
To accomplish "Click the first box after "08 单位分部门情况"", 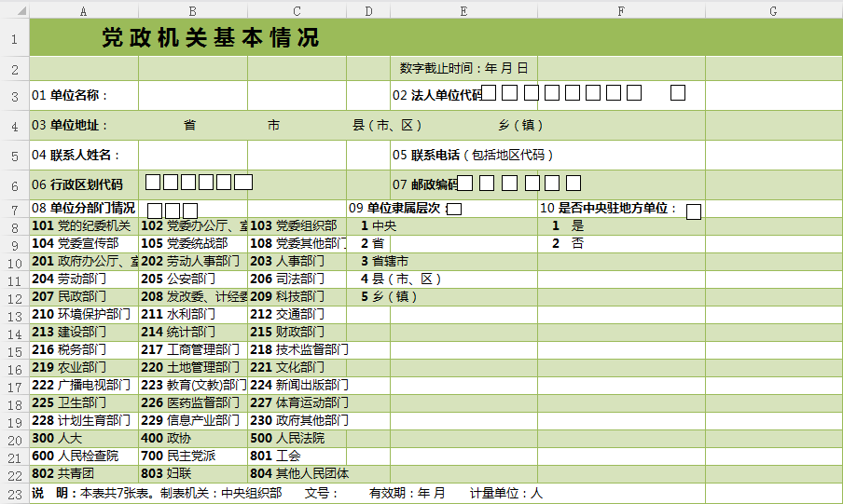I will point(155,211).
